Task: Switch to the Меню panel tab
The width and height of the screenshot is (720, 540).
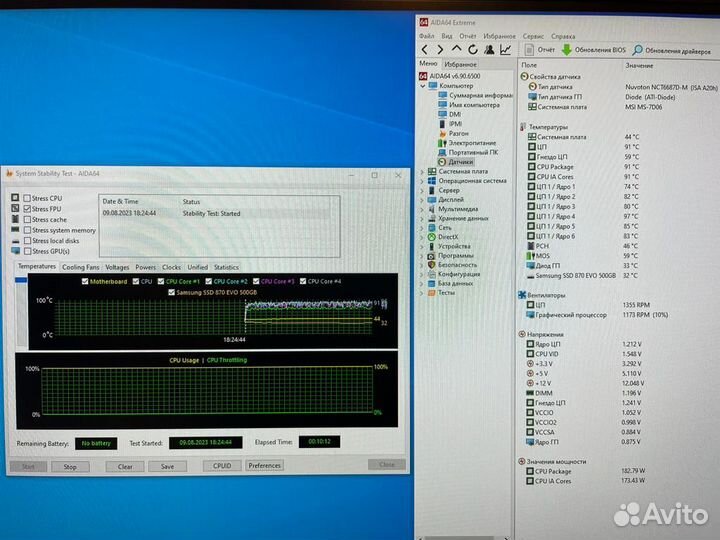Action: [428, 63]
